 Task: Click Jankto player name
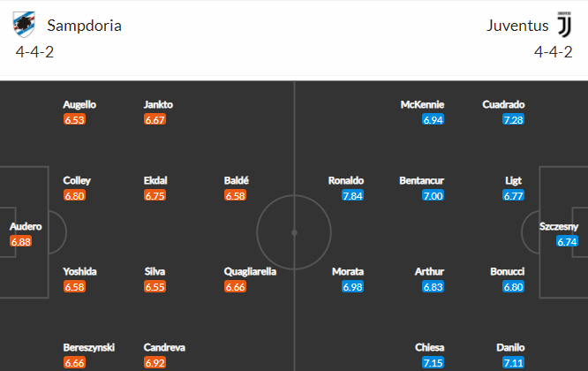158,104
